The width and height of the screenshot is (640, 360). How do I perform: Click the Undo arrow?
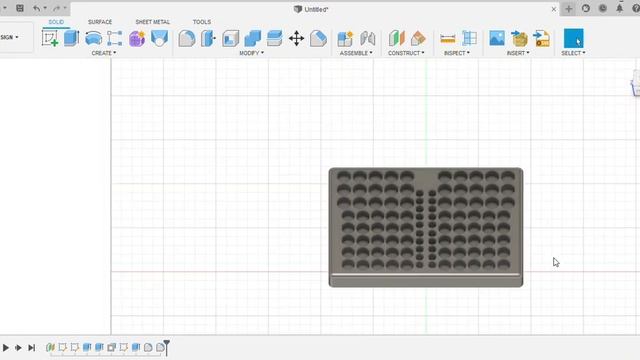(x=36, y=8)
